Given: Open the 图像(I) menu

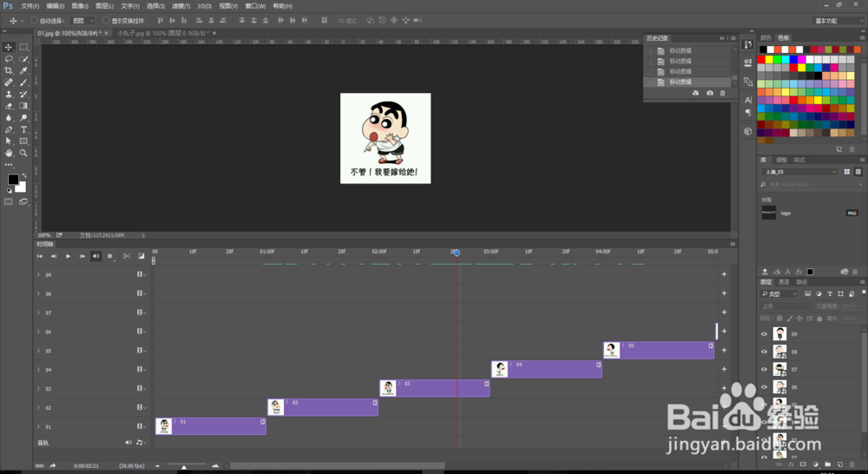Looking at the screenshot, I should click(x=80, y=6).
